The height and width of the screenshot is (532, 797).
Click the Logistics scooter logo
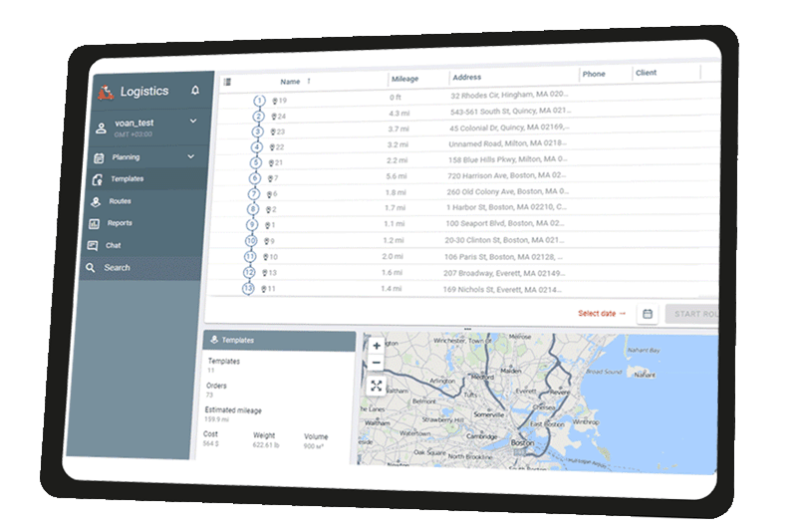pyautogui.click(x=105, y=93)
